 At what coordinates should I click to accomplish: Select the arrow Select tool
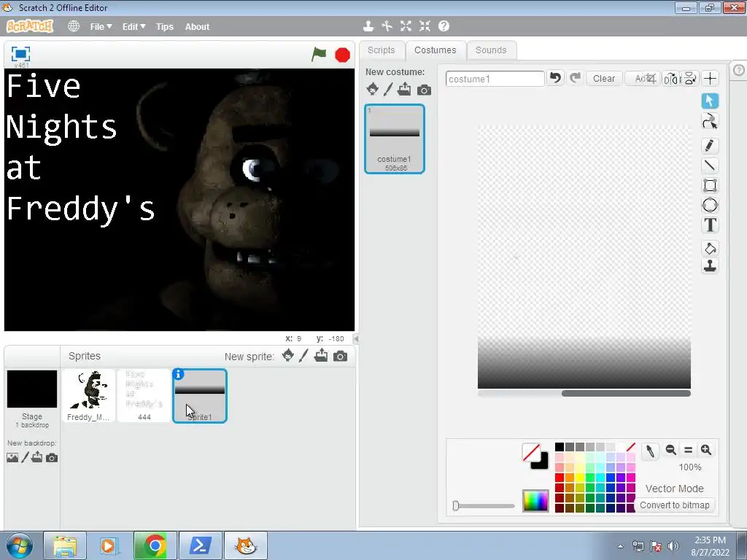pos(710,101)
